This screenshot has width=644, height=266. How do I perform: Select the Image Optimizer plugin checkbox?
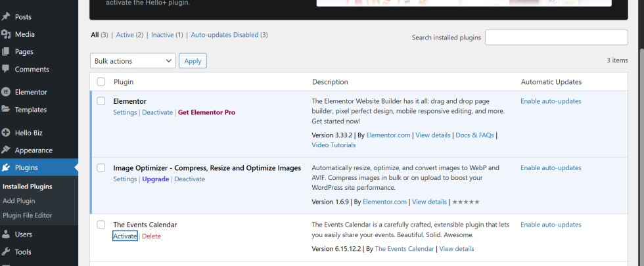tap(101, 168)
